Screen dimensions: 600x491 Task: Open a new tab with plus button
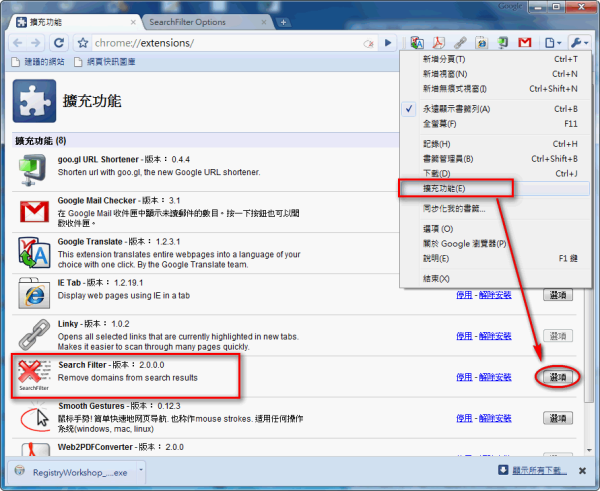click(x=283, y=22)
